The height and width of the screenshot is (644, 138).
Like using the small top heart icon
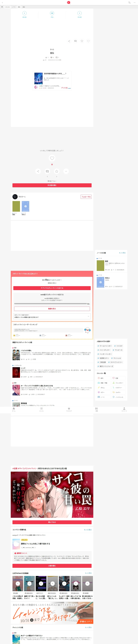[x=88, y=41]
